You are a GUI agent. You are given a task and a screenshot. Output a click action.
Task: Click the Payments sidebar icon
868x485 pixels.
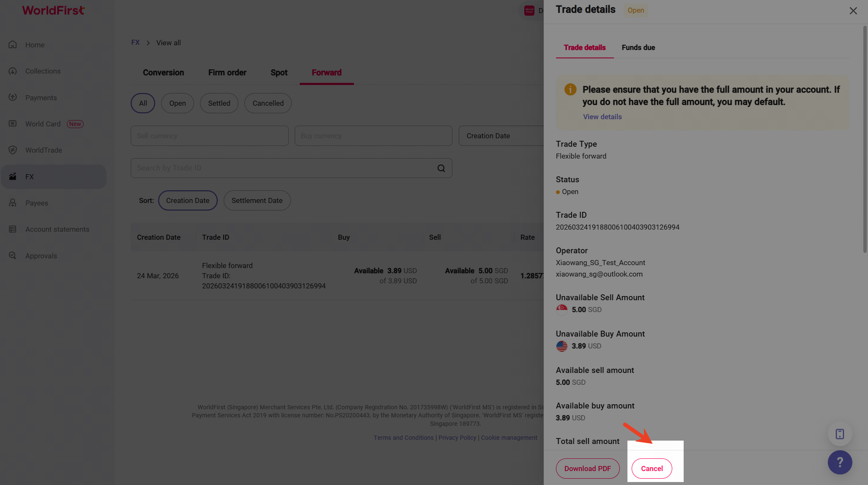click(13, 97)
